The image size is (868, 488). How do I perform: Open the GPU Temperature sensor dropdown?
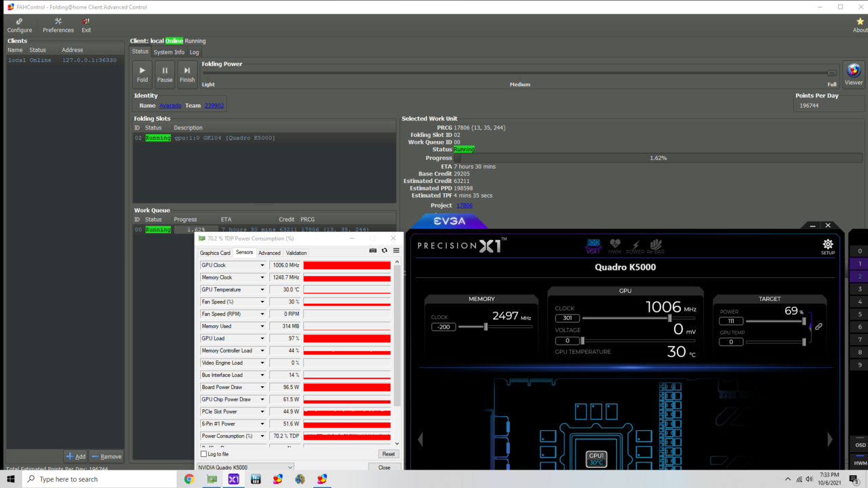tap(262, 289)
